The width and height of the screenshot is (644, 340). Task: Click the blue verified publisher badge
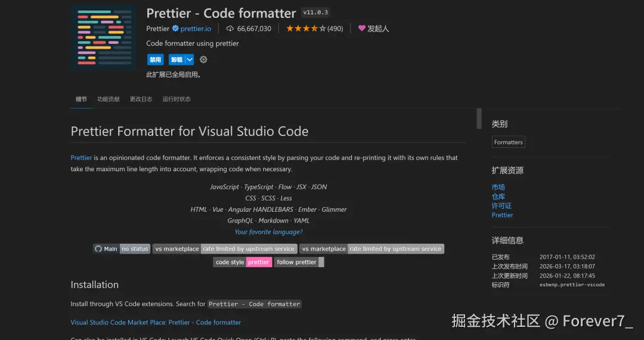click(175, 29)
